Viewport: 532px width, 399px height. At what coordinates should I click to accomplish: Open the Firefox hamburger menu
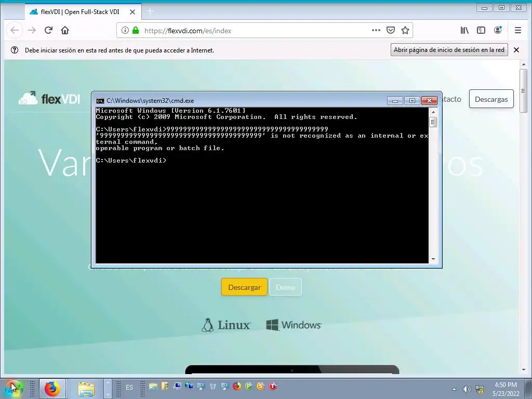point(518,30)
